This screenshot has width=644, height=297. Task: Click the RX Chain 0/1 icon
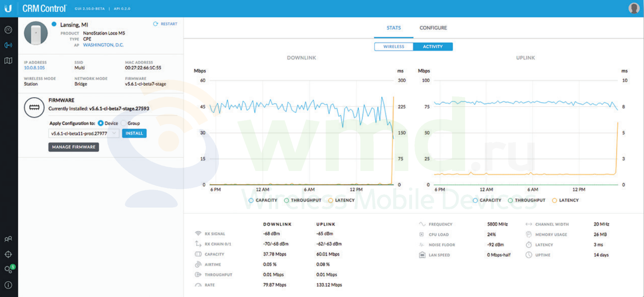[x=198, y=244]
